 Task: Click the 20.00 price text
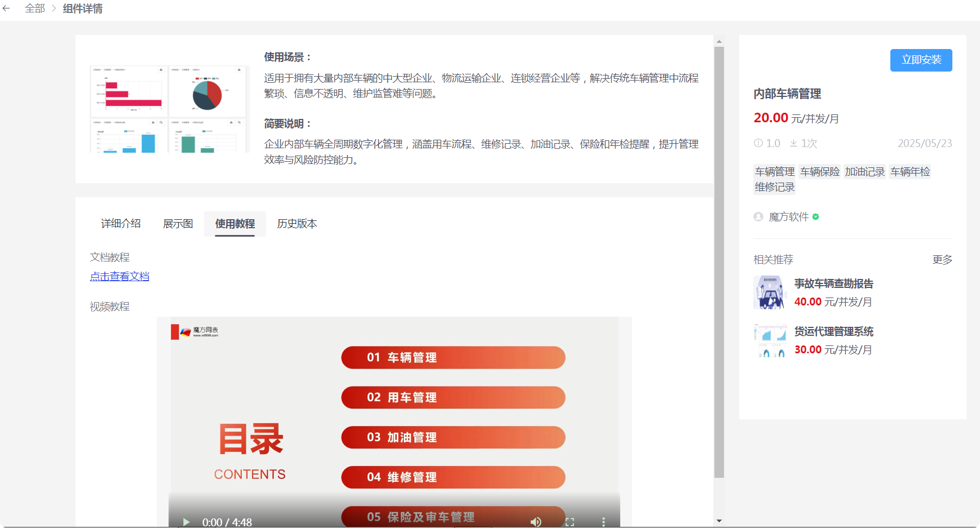click(771, 118)
